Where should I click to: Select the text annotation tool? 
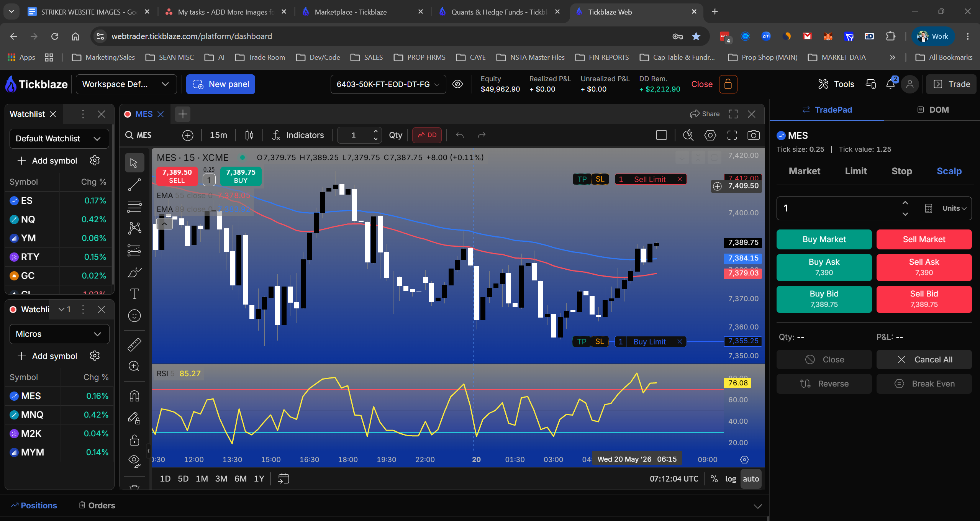(134, 294)
